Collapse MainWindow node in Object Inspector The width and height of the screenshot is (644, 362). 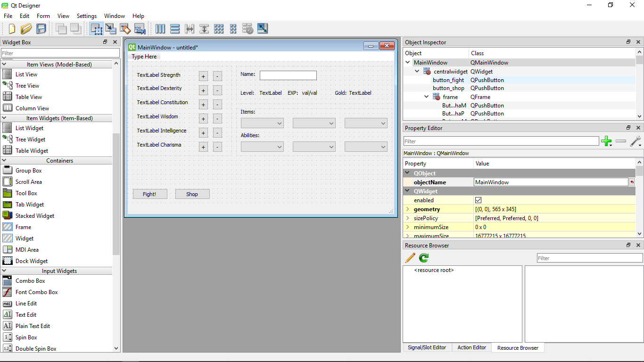408,62
